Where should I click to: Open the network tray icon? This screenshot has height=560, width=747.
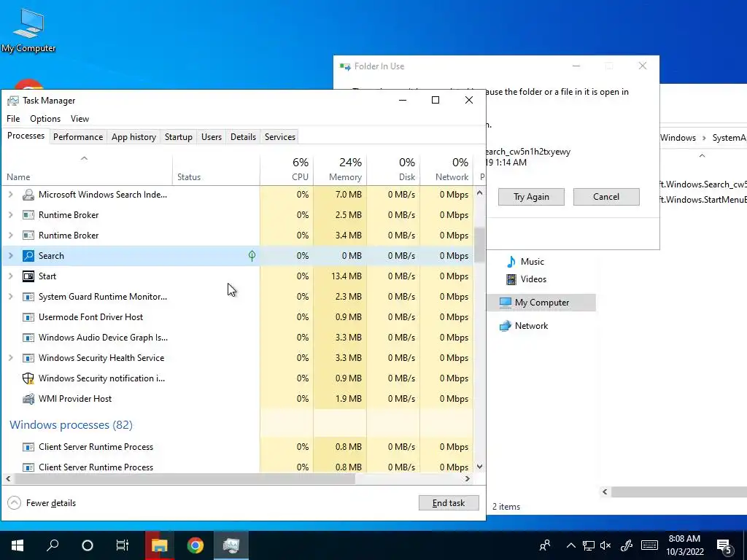589,545
